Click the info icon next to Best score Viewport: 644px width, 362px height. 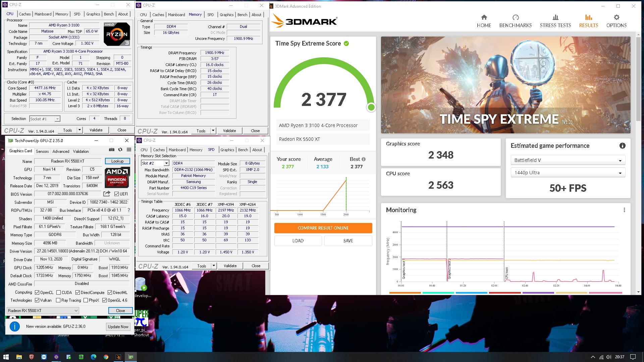[364, 159]
